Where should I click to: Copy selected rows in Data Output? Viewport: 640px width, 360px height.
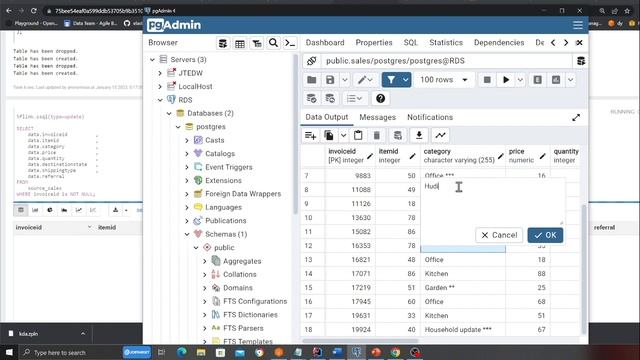click(329, 136)
